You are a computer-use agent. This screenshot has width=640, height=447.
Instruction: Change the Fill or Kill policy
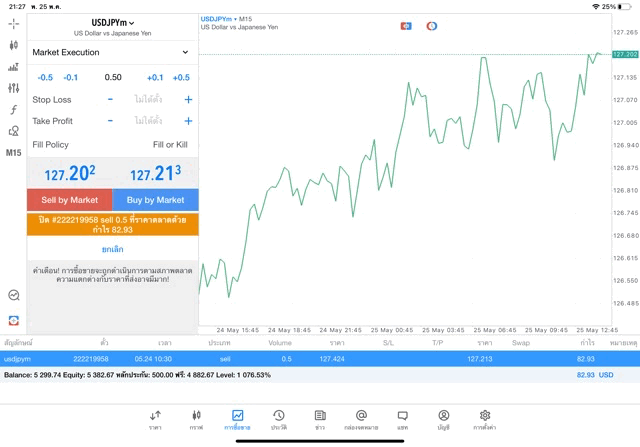tap(170, 145)
